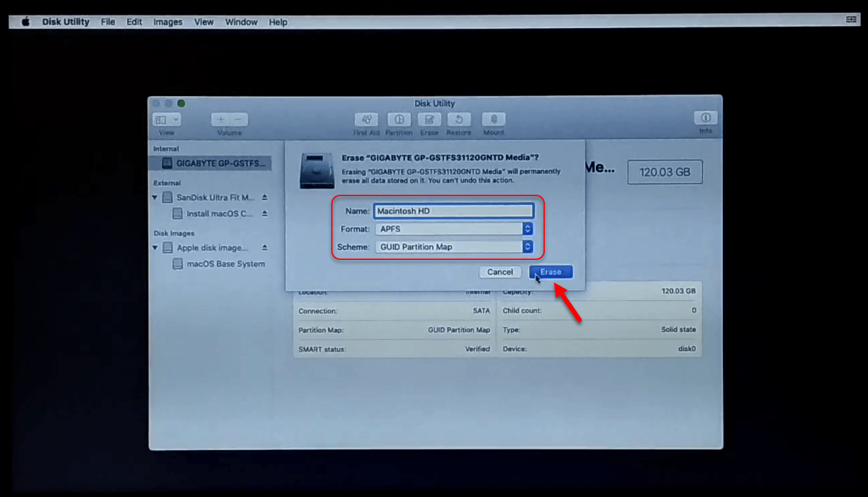The height and width of the screenshot is (497, 868).
Task: Click the remove volume minus button
Action: click(238, 120)
